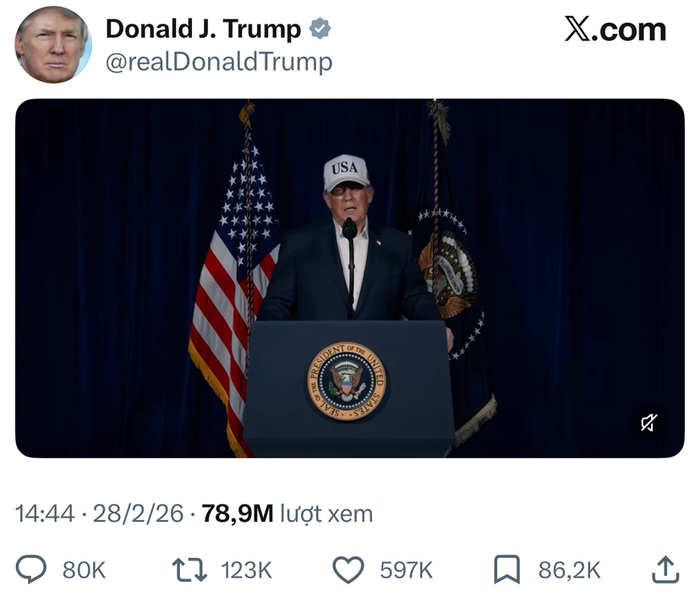The height and width of the screenshot is (602, 700).
Task: Play the embedded speech video
Action: 349,278
